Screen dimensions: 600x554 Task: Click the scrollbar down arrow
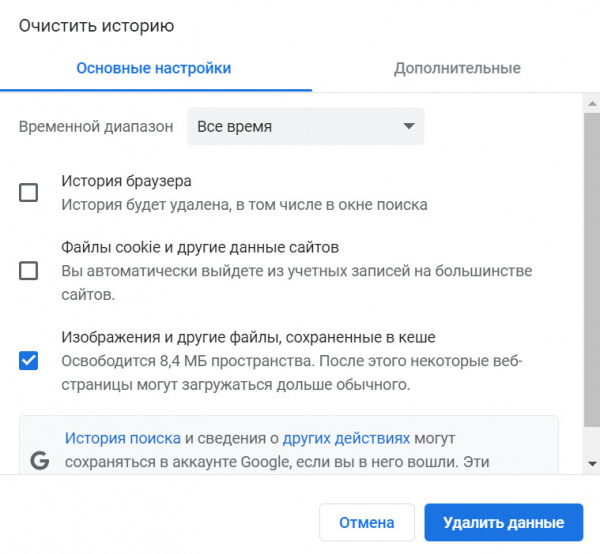591,465
